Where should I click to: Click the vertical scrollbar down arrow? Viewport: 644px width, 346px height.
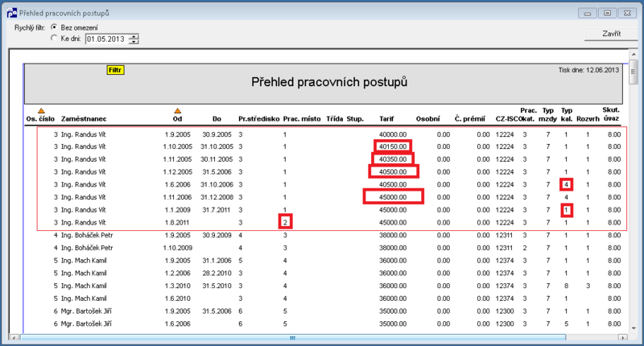coord(634,328)
